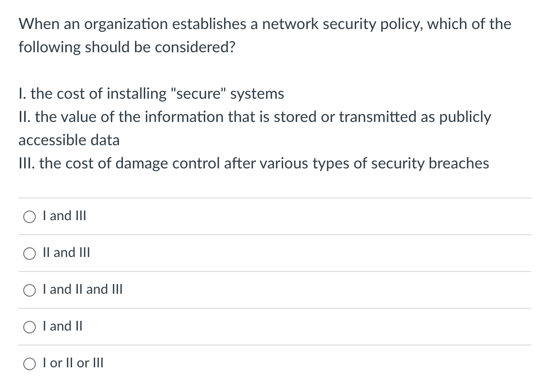Select the 'I and II' radio button

[x=30, y=327]
